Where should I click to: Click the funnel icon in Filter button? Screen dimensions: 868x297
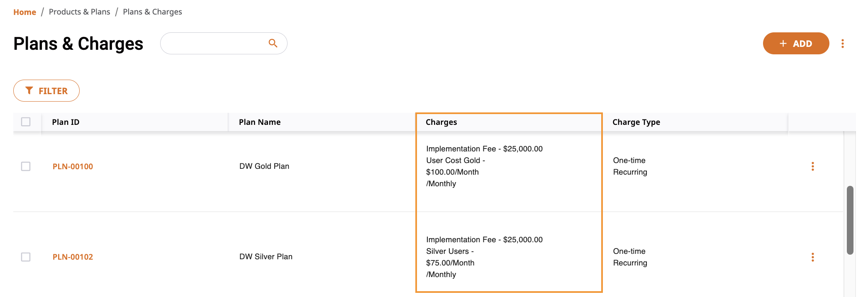pyautogui.click(x=29, y=90)
